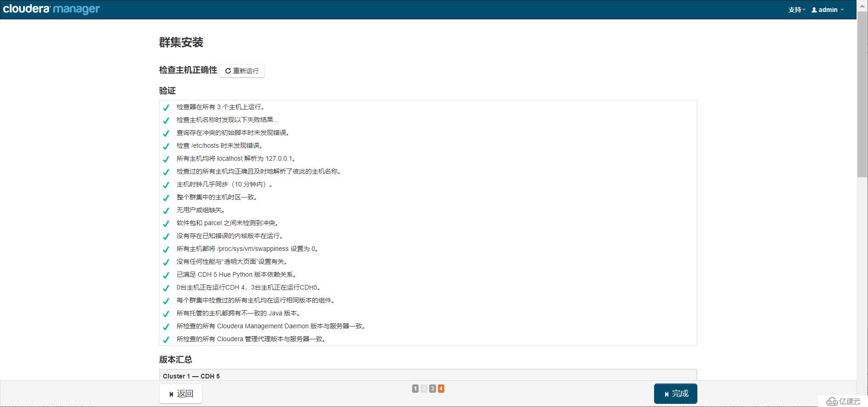Click checkmark beside 检查 /etc/hosts 时未发现错误
Image resolution: width=868 pixels, height=407 pixels.
[x=166, y=146]
